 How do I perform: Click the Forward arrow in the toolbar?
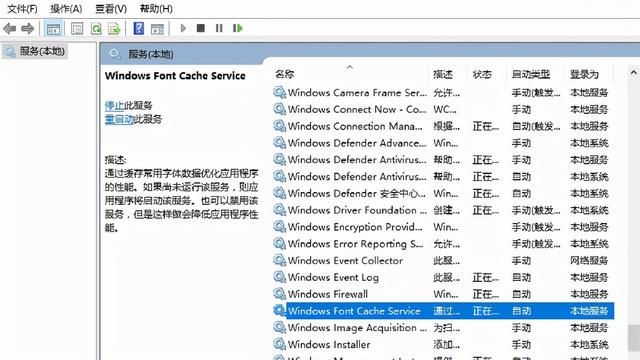coord(28,28)
